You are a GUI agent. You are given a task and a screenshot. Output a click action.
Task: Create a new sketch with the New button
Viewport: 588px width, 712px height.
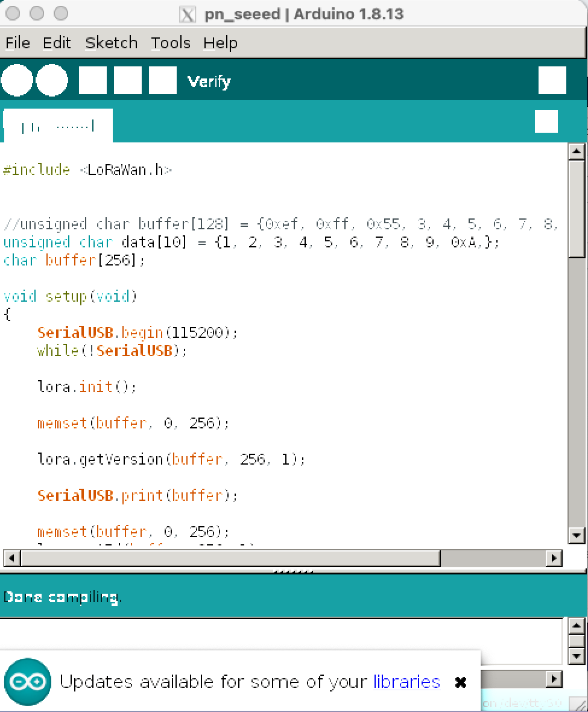(x=93, y=81)
